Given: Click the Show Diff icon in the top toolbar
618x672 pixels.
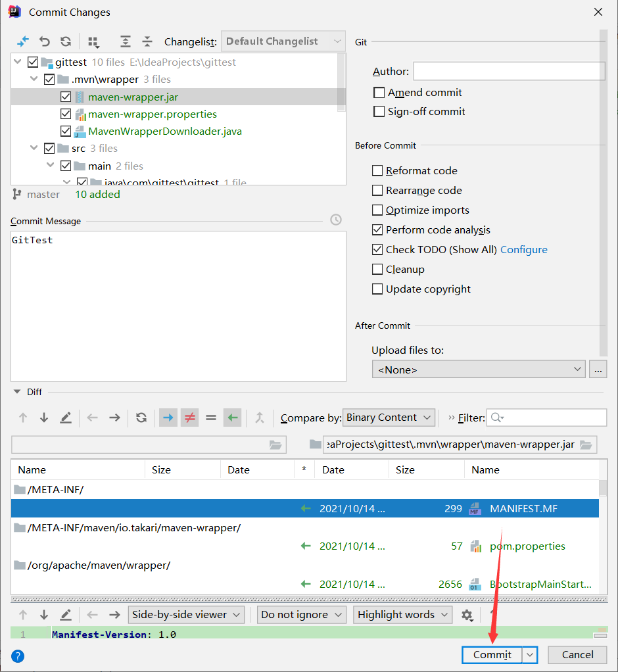Looking at the screenshot, I should [x=23, y=41].
